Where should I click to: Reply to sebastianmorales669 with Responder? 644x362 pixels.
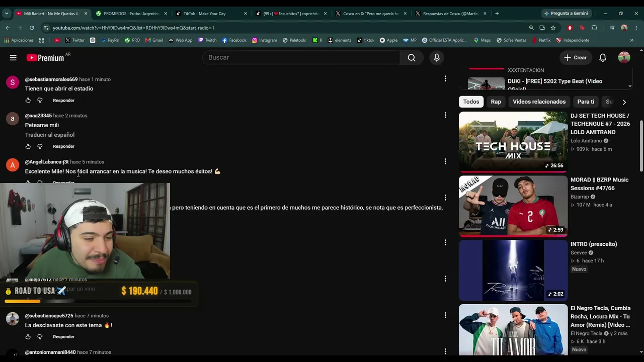pyautogui.click(x=63, y=101)
